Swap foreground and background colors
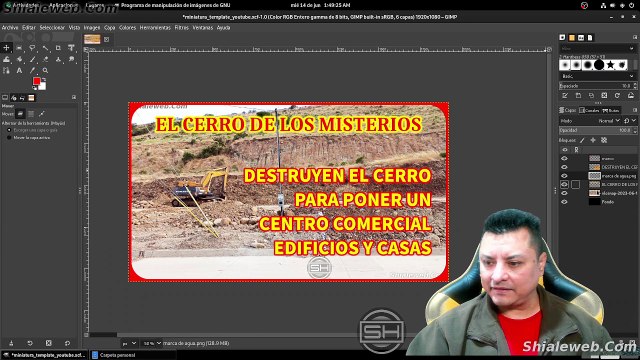 [44, 79]
